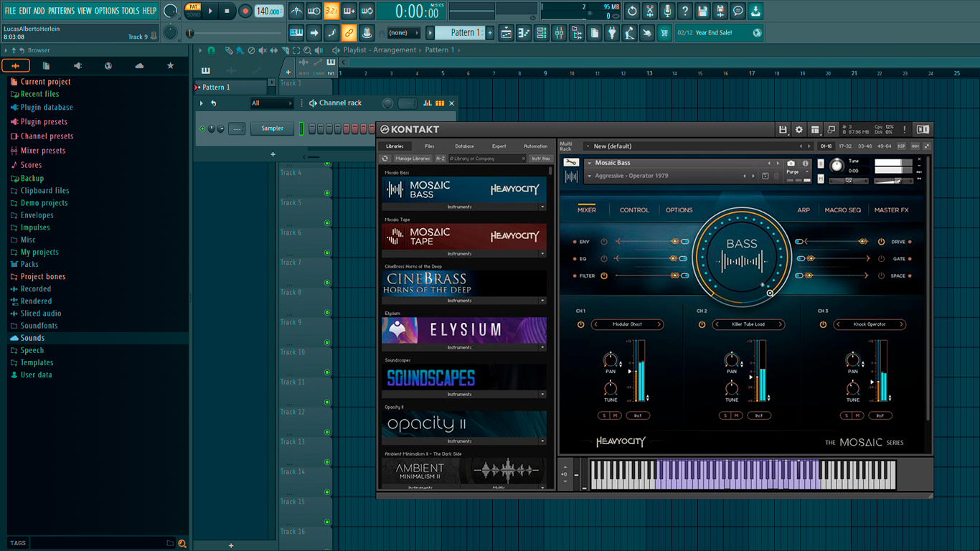Toggle the playlist magnet snap icon
Screen dimensions: 980x551
211,51
